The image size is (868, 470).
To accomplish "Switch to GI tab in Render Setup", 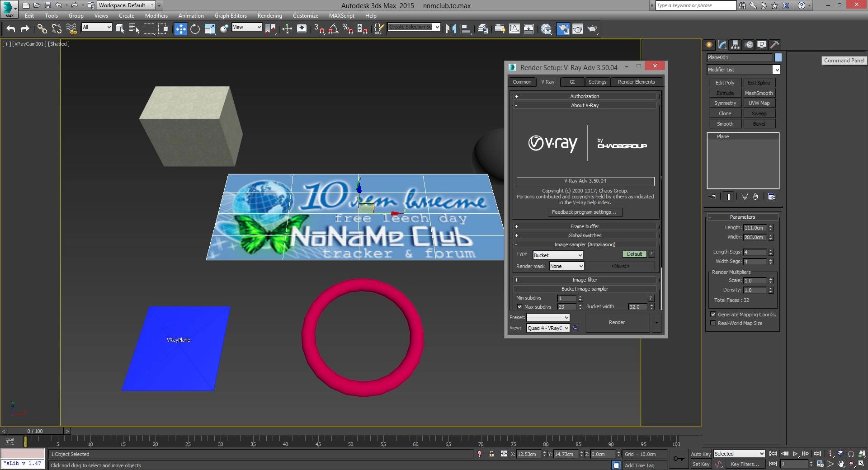I will 572,82.
